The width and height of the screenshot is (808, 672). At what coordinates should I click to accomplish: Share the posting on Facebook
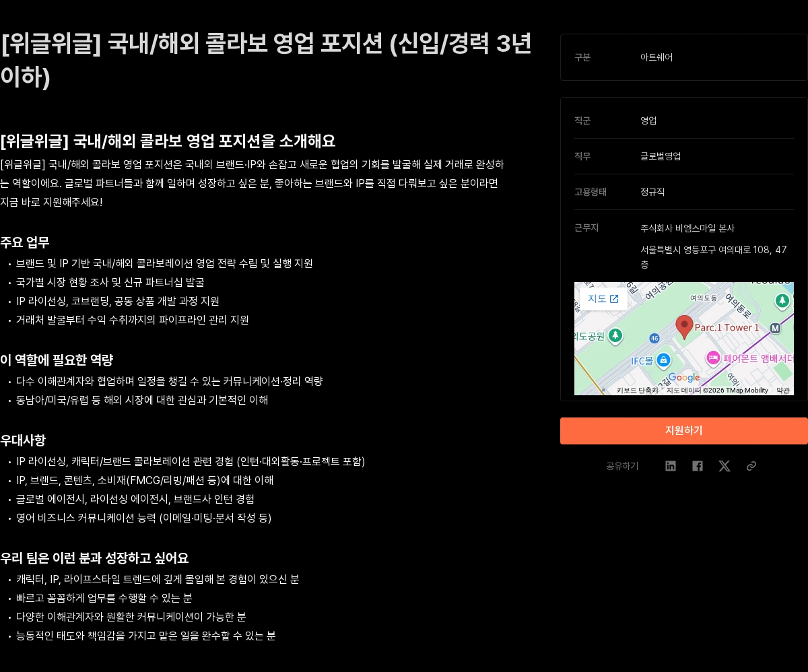(x=698, y=466)
